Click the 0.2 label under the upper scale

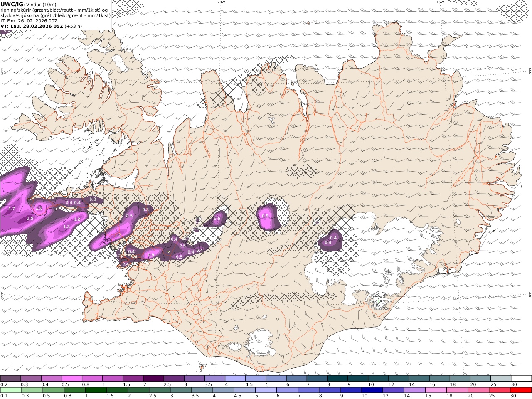coord(3,384)
